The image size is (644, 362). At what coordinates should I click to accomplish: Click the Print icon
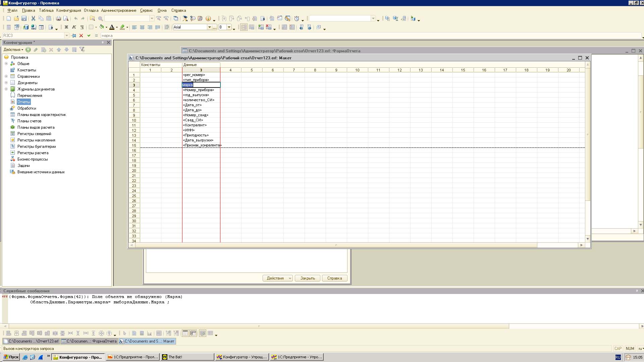(x=58, y=19)
